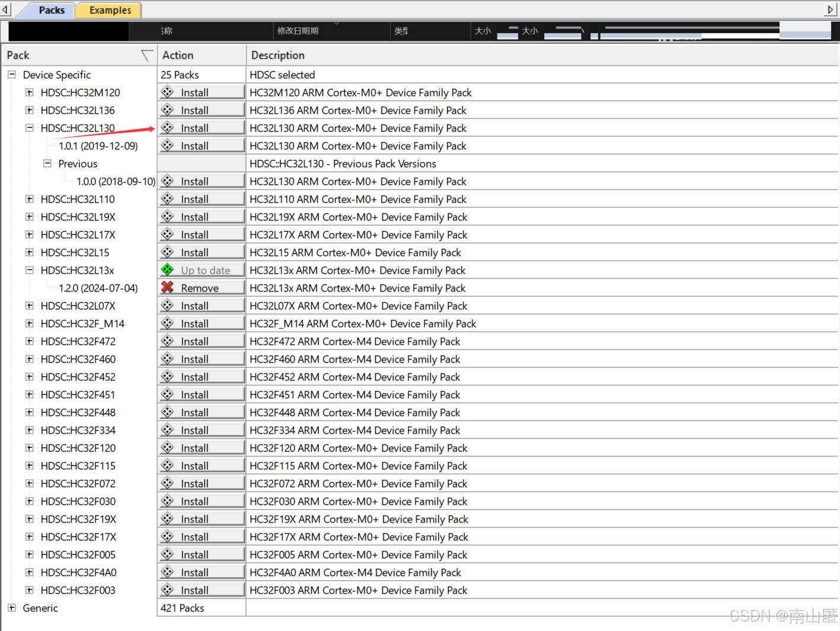This screenshot has height=631, width=840.
Task: Collapse the Device Specific tree node
Action: (x=11, y=75)
